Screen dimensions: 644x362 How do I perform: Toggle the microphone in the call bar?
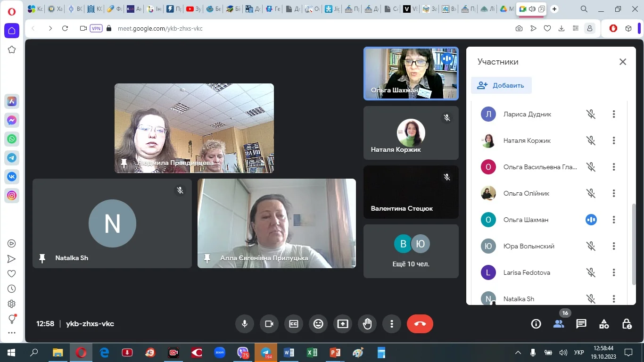pos(245,324)
